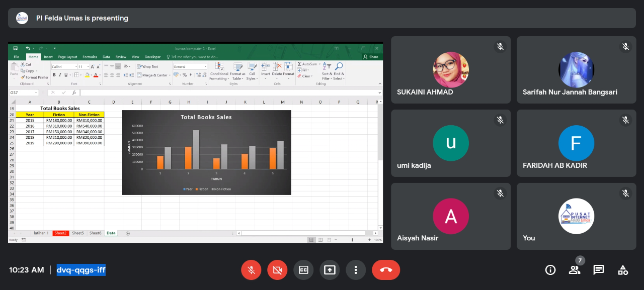Open the chat messages panel
The image size is (644, 290).
pos(599,270)
